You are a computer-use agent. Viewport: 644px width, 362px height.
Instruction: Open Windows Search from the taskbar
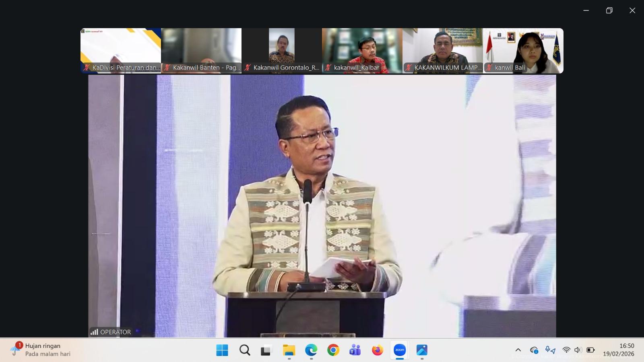click(x=244, y=350)
